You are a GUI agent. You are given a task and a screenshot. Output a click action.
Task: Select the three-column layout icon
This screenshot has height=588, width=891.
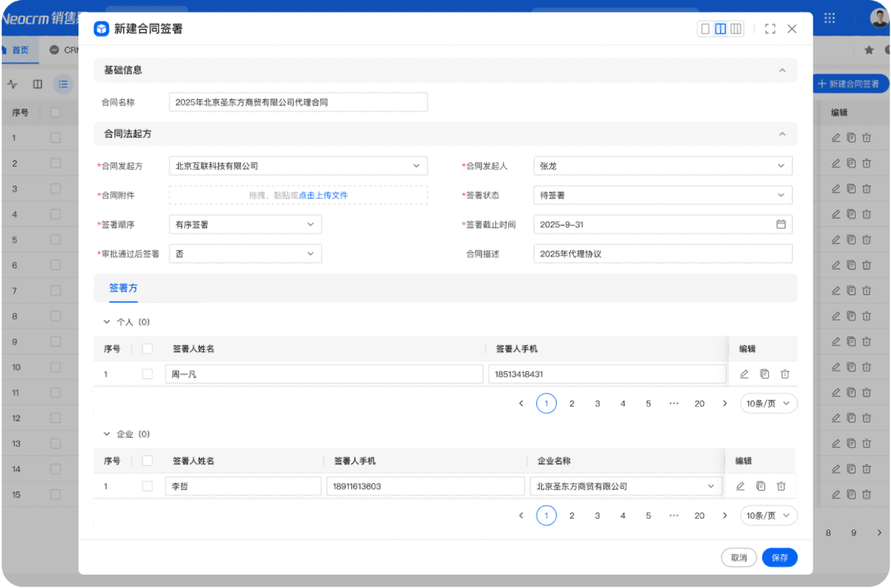[x=736, y=29]
